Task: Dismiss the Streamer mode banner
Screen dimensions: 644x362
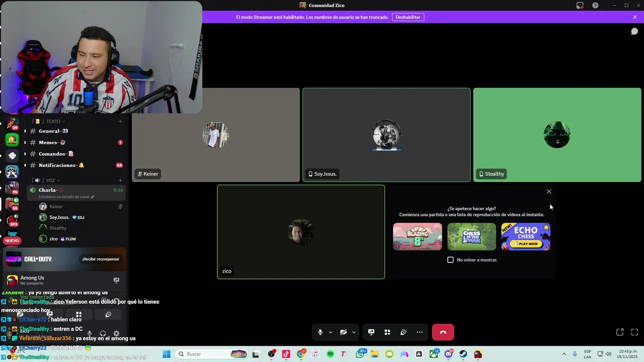Action: click(x=635, y=17)
